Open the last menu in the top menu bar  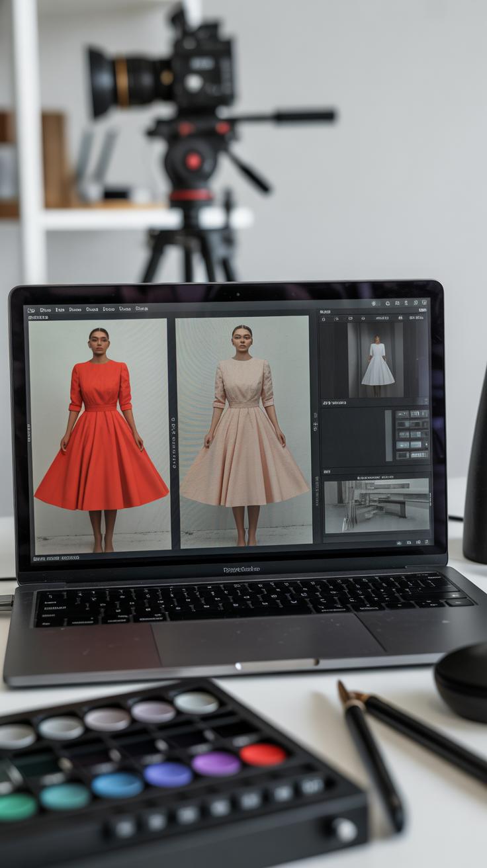point(142,309)
